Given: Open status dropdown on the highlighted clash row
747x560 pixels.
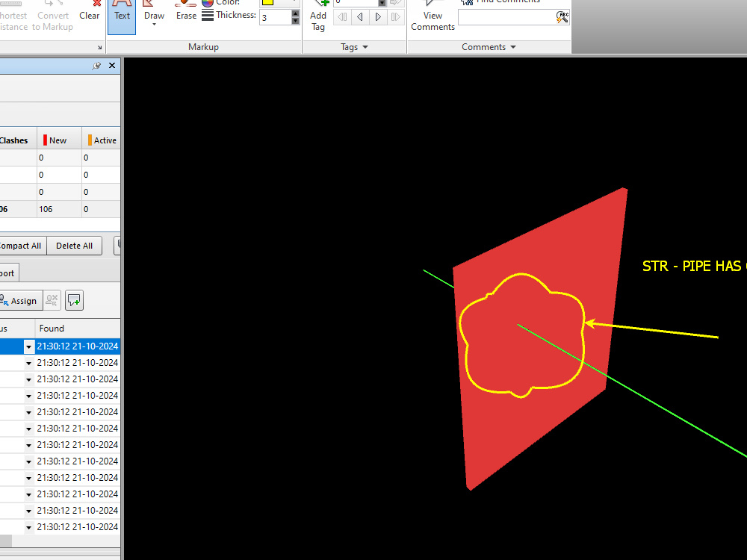Looking at the screenshot, I should tap(28, 346).
